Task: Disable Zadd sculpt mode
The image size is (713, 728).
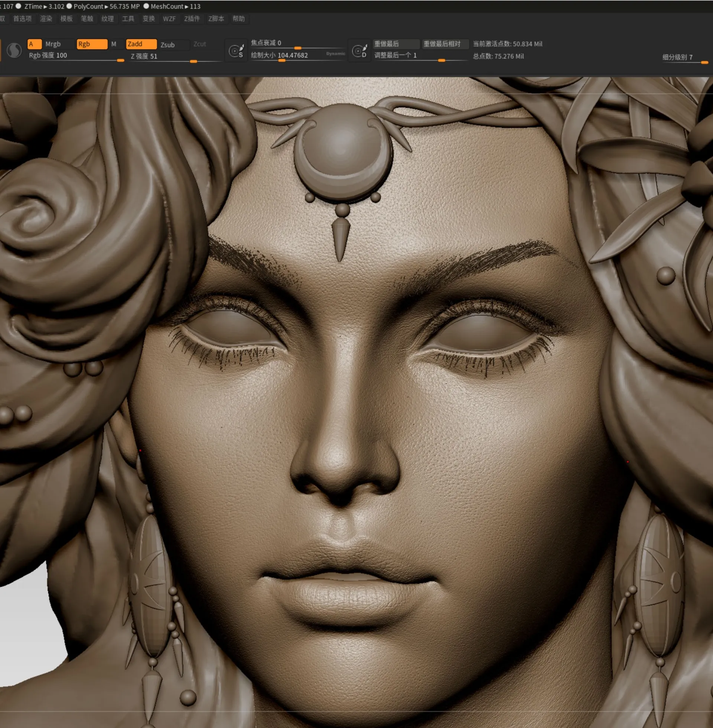Action: tap(141, 44)
